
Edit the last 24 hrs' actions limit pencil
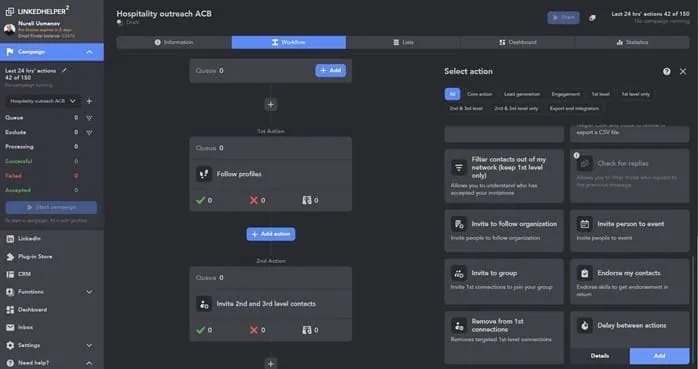pos(65,70)
